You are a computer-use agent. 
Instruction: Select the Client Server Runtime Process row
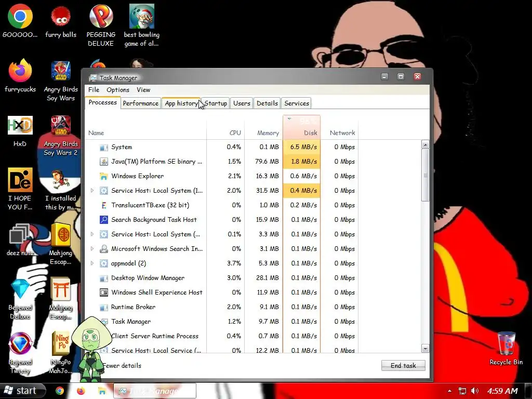[x=221, y=336]
